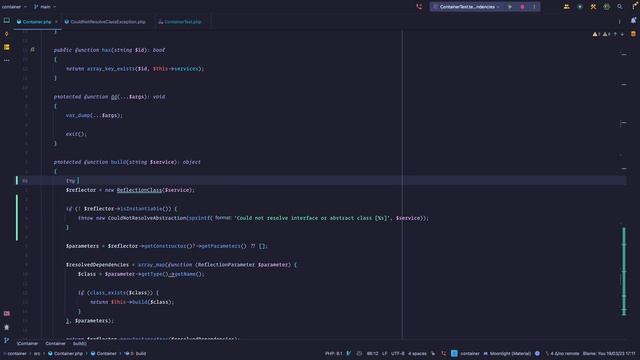The image size is (640, 360).
Task: Show more tool windows ellipsis
Action: (7, 60)
